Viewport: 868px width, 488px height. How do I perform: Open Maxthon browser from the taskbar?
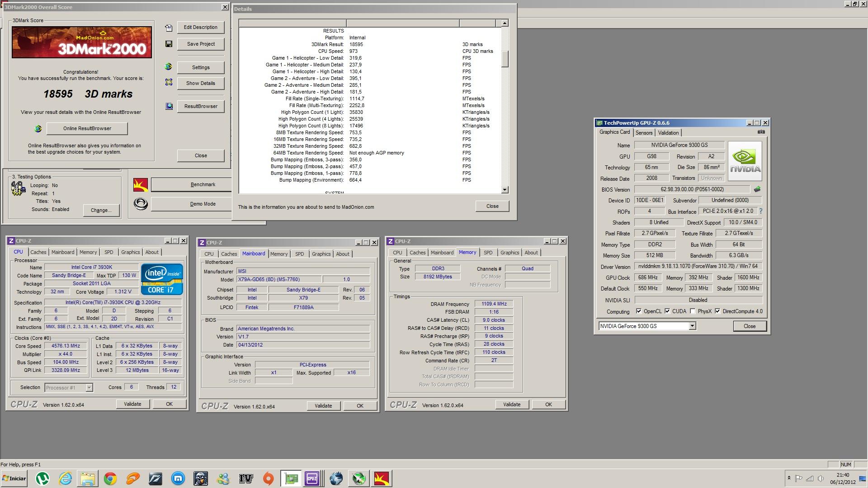tap(178, 479)
